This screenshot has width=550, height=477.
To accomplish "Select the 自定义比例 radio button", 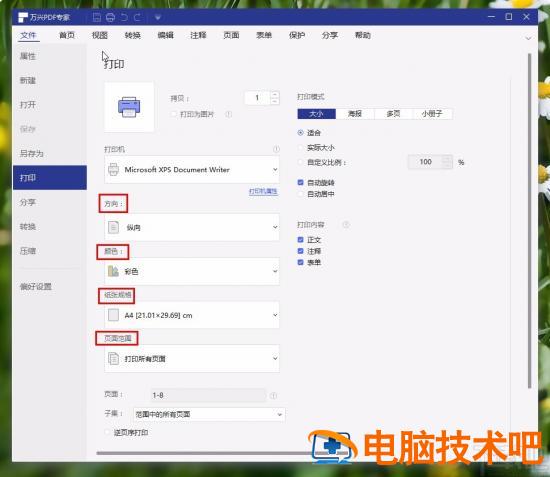I will (300, 162).
